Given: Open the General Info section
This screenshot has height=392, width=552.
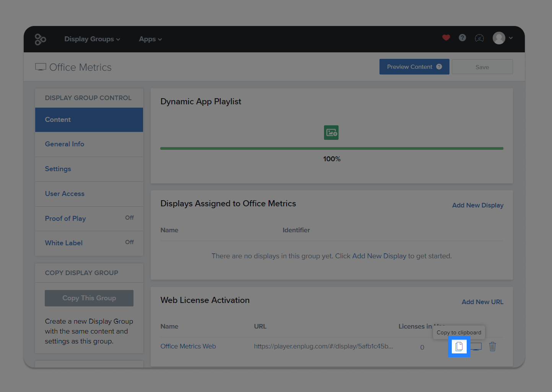Looking at the screenshot, I should [89, 144].
